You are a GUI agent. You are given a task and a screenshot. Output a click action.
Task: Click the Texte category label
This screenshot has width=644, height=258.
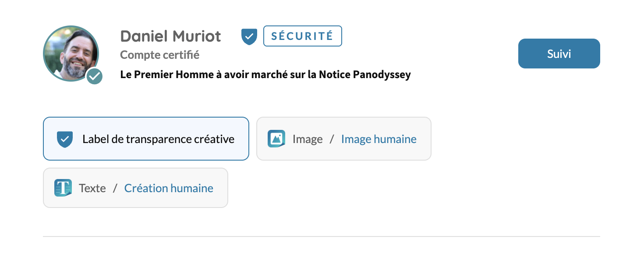click(92, 188)
